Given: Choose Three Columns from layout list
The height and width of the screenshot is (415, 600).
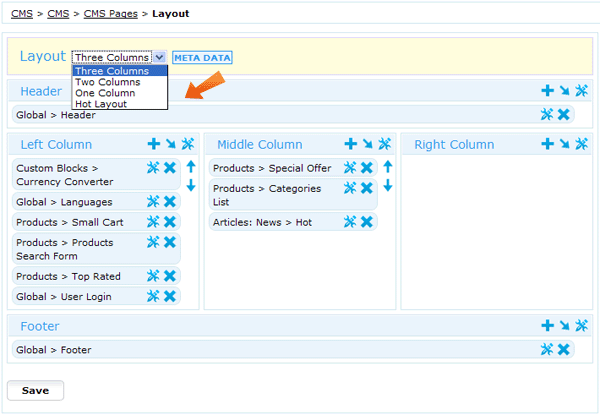Looking at the screenshot, I should [x=120, y=71].
